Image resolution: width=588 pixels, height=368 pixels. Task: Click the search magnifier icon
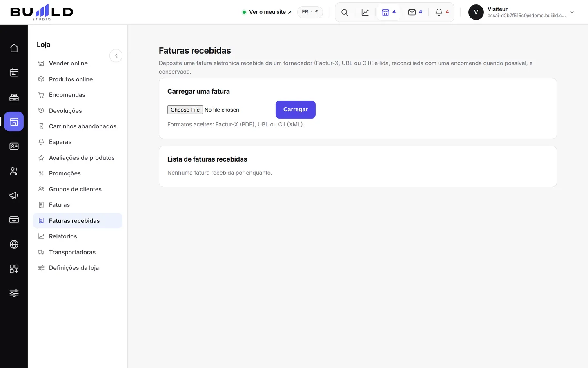(345, 12)
